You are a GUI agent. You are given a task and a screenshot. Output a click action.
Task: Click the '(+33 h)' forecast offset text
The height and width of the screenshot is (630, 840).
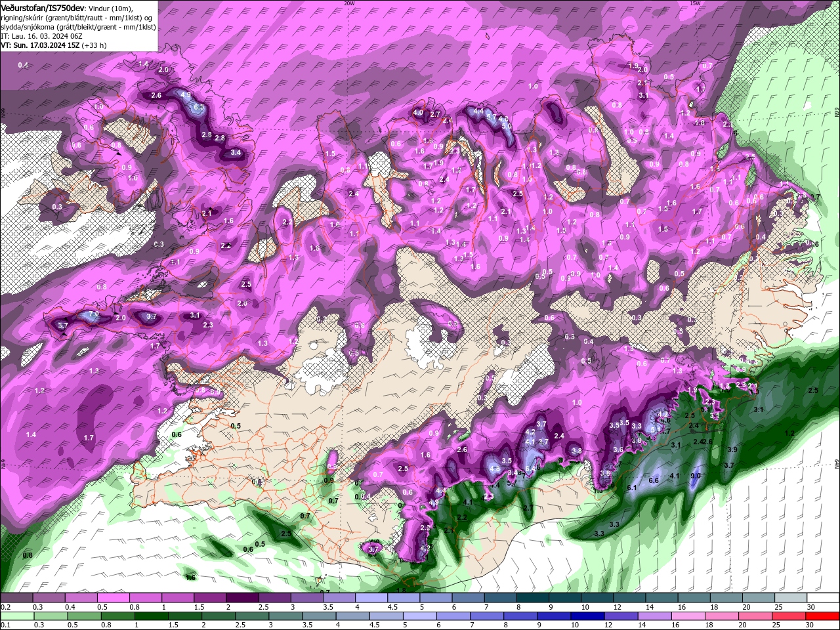tap(94, 45)
